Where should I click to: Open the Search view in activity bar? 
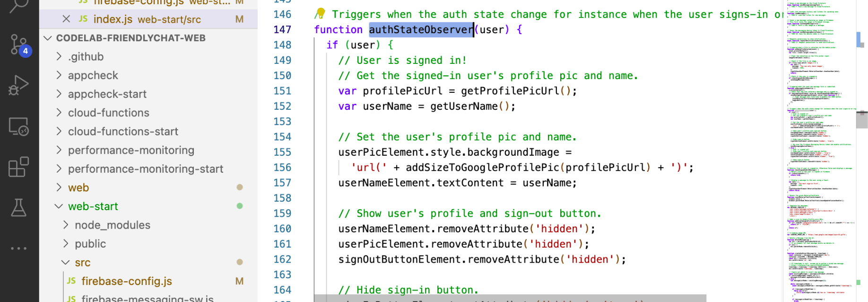[19, 6]
